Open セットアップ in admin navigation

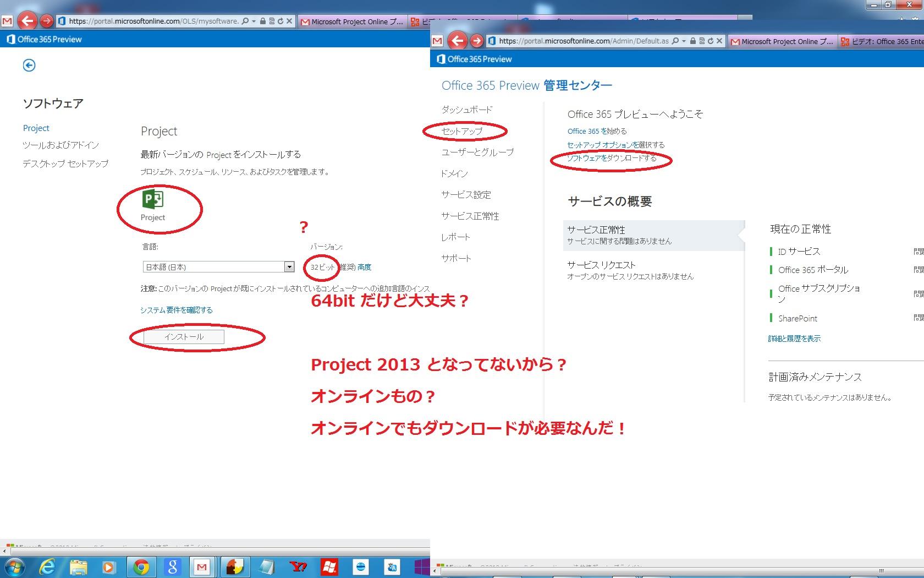[x=462, y=131]
